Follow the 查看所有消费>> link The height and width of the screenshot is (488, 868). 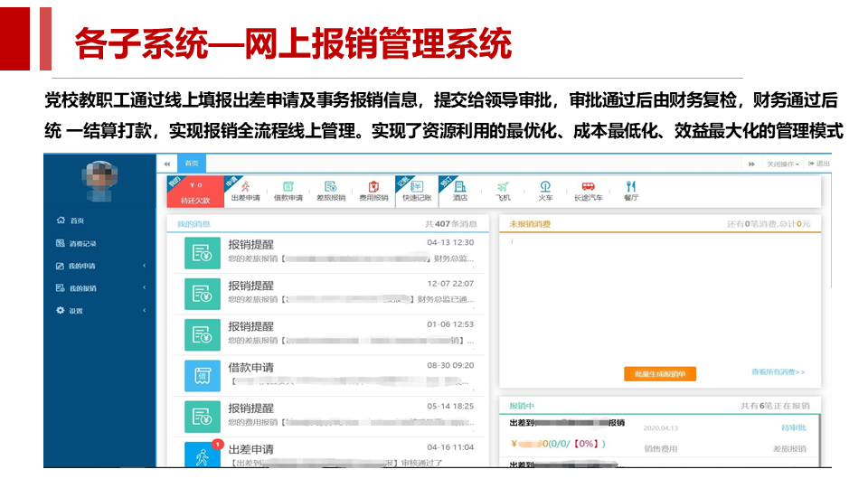pyautogui.click(x=778, y=372)
